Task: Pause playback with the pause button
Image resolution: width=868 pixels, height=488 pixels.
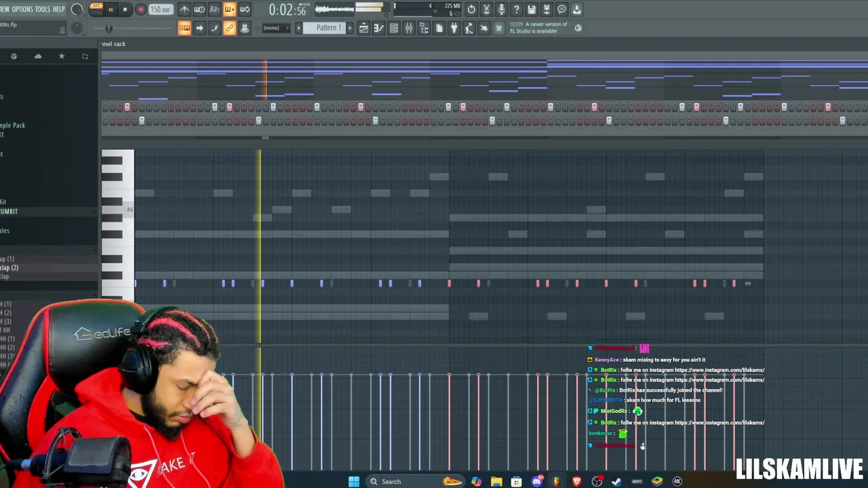Action: point(111,9)
